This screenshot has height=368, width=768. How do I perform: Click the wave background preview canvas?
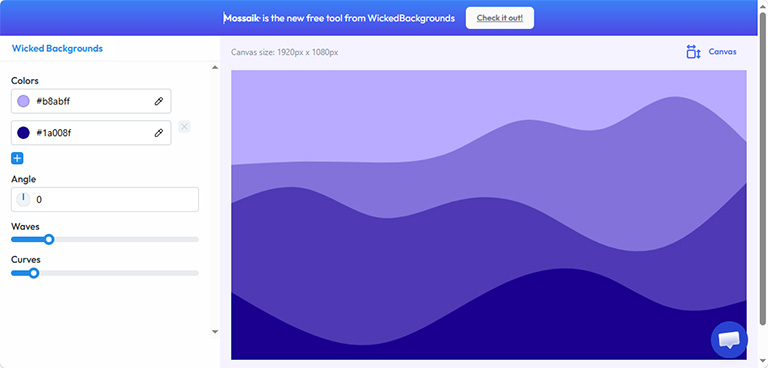pos(489,215)
